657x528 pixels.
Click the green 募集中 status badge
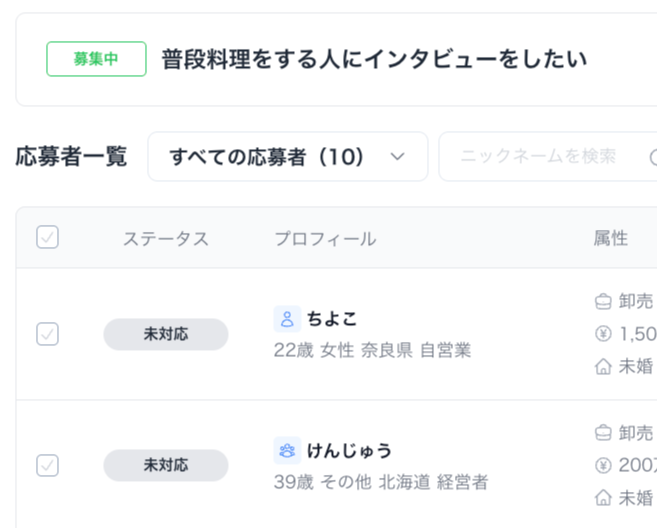[96, 59]
